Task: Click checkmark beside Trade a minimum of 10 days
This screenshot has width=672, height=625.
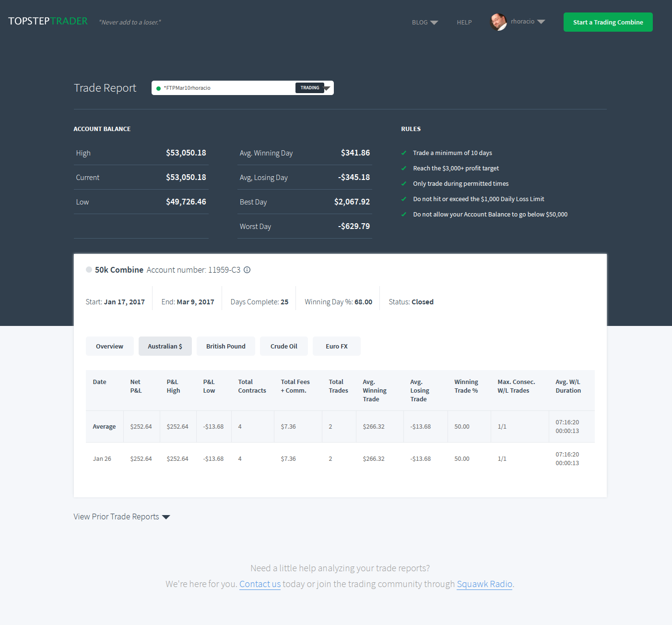Action: tap(404, 153)
